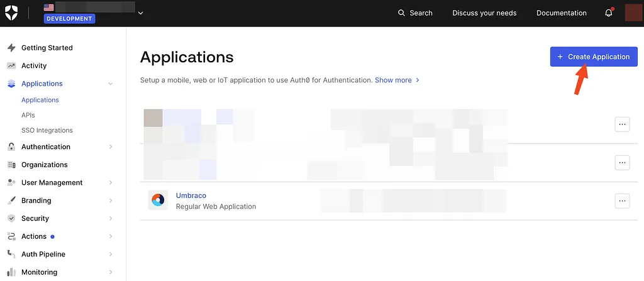Click the Auth0 shield logo
Image resolution: width=644 pixels, height=281 pixels.
11,13
